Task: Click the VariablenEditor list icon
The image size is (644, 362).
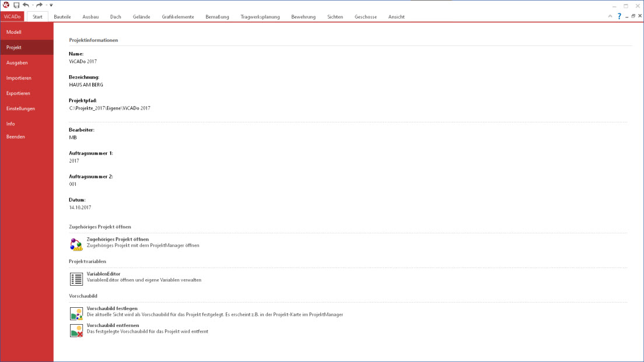Action: (76, 279)
